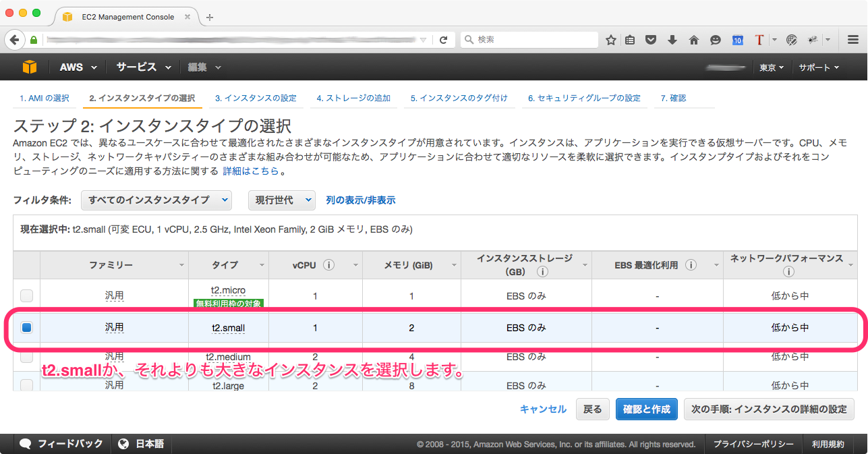
Task: Click the フィードバック footer button
Action: tap(61, 444)
